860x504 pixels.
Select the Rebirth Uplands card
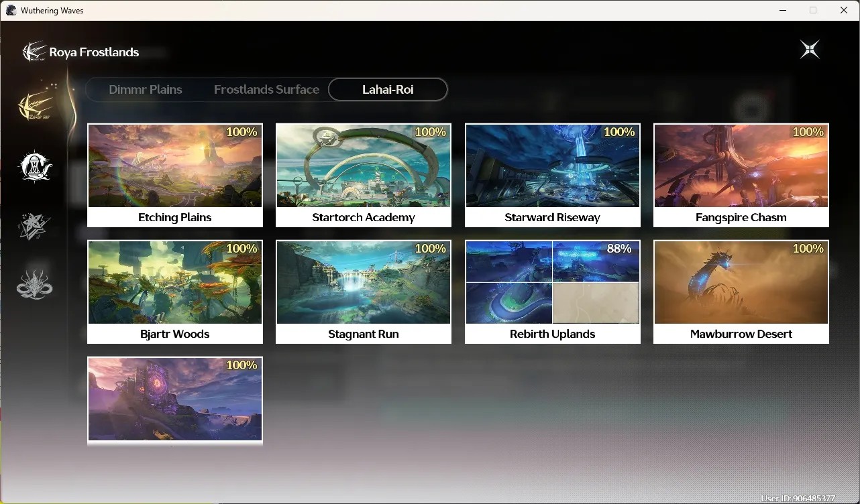pos(553,292)
